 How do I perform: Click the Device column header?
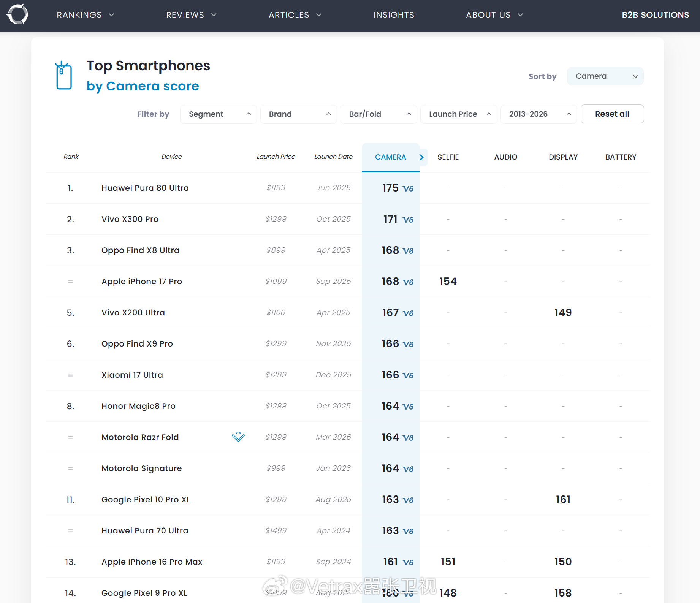point(172,157)
